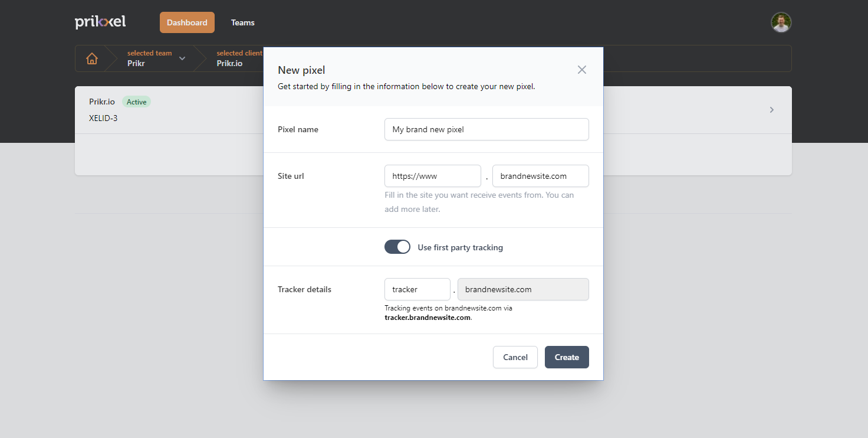Click the https://www protocol field
The image size is (868, 438).
[x=432, y=176]
